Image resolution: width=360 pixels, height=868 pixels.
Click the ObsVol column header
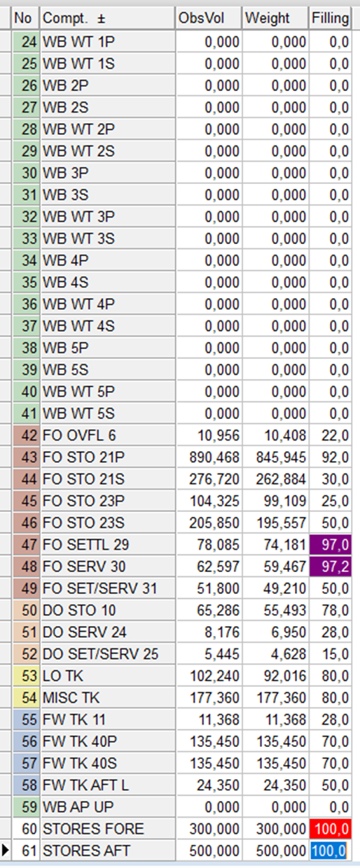pyautogui.click(x=208, y=19)
